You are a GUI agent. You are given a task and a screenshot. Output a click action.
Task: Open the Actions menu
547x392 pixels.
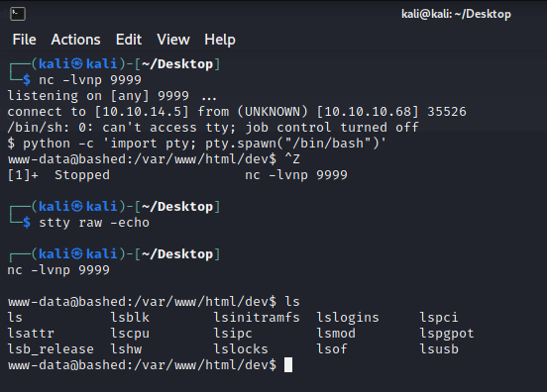click(x=75, y=40)
